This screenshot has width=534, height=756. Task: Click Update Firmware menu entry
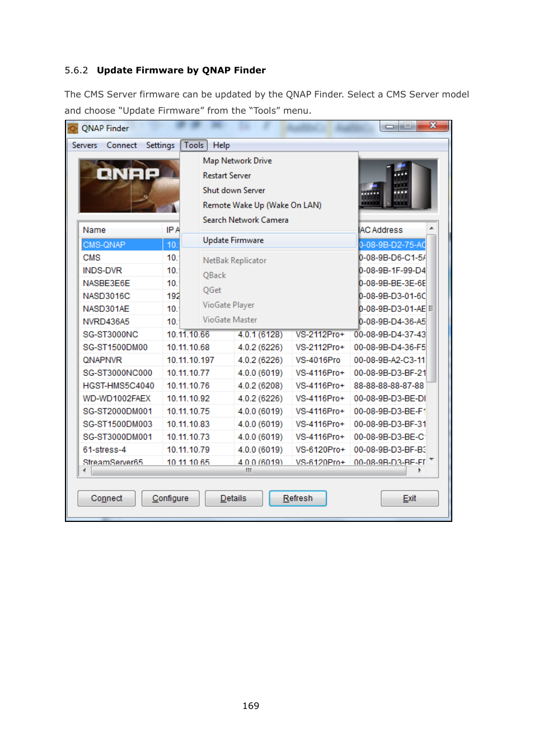(x=269, y=240)
